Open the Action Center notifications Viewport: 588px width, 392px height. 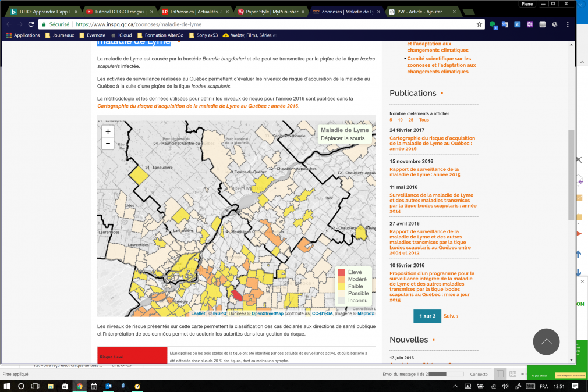click(575, 386)
